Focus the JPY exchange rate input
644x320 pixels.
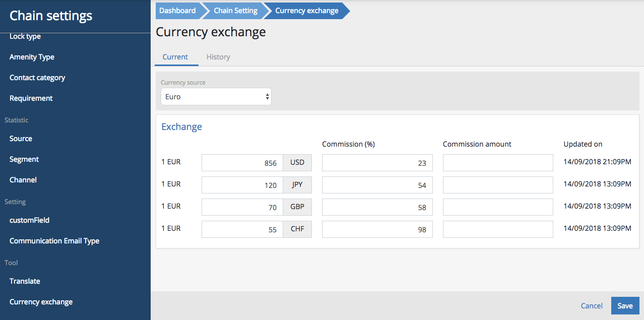tap(242, 185)
